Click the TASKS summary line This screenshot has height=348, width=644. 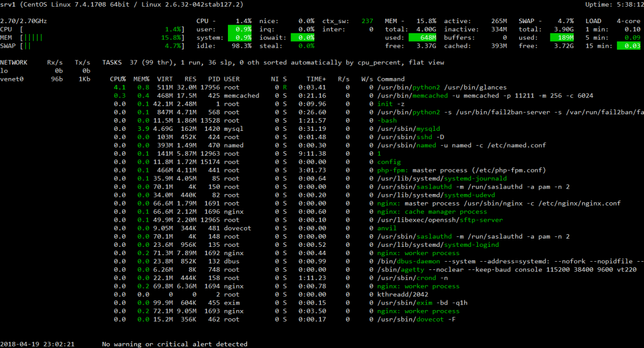[165, 62]
